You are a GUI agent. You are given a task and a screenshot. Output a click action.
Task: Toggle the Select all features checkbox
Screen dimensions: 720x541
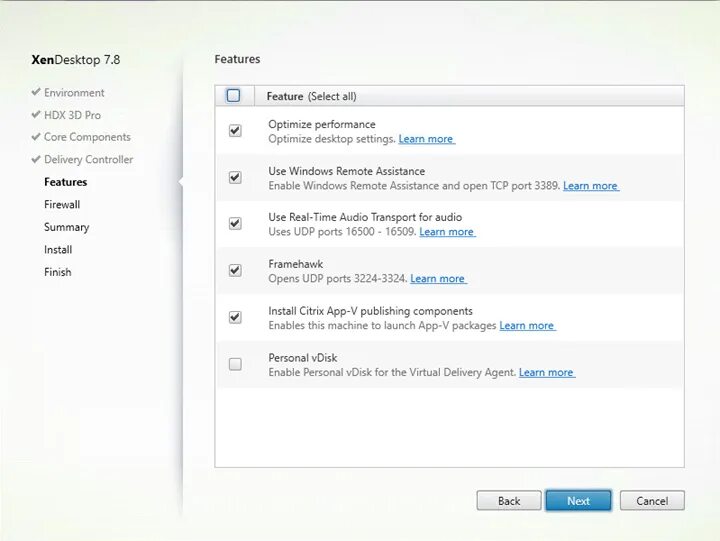[233, 96]
